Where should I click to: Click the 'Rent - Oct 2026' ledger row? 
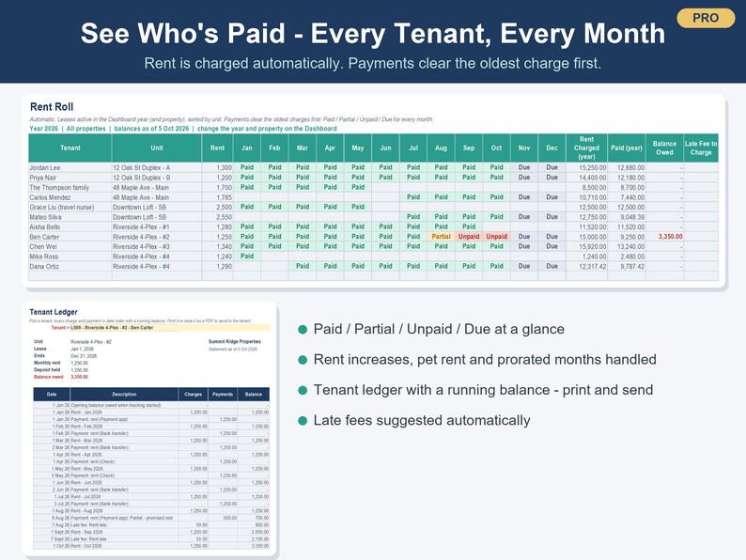[151, 546]
